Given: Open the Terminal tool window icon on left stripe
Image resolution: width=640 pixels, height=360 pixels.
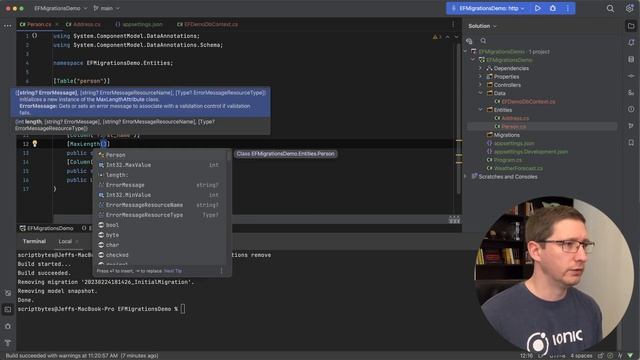Looking at the screenshot, I should coord(8,309).
